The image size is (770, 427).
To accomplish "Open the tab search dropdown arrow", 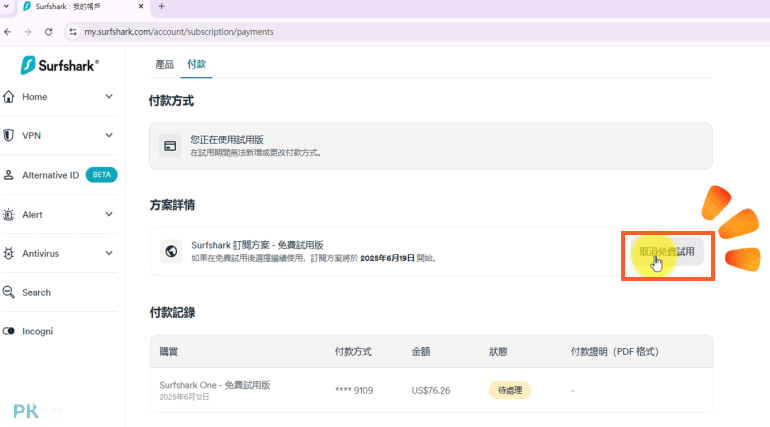I will [6, 6].
